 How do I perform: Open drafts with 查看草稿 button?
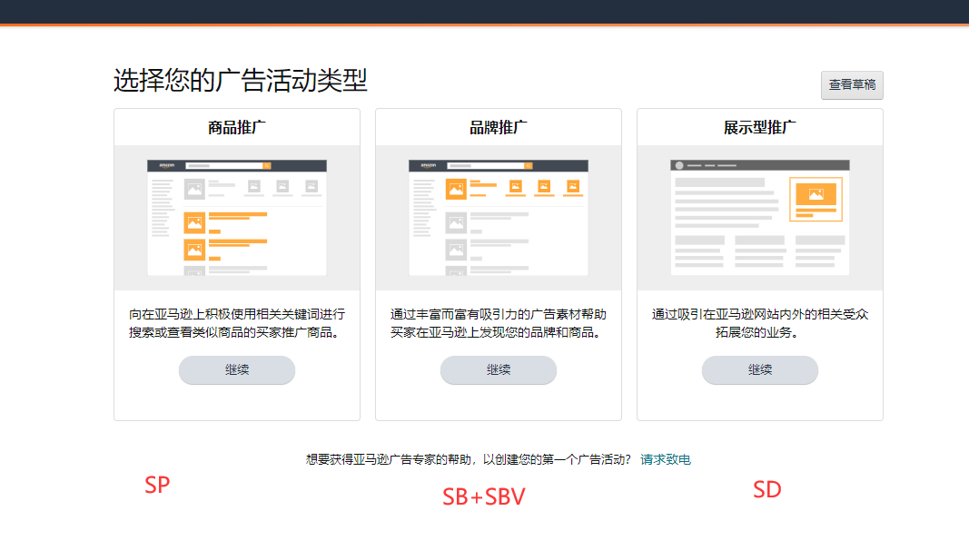pyautogui.click(x=852, y=84)
